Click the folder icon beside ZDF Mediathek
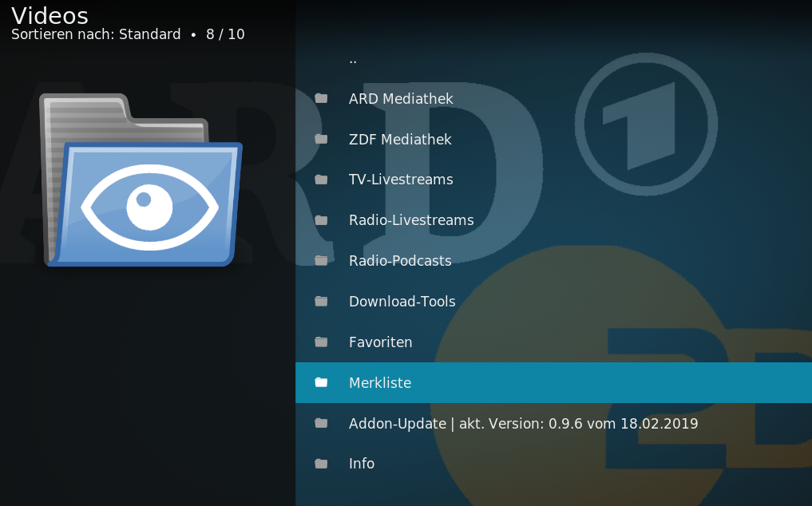Image resolution: width=812 pixels, height=506 pixels. point(321,139)
